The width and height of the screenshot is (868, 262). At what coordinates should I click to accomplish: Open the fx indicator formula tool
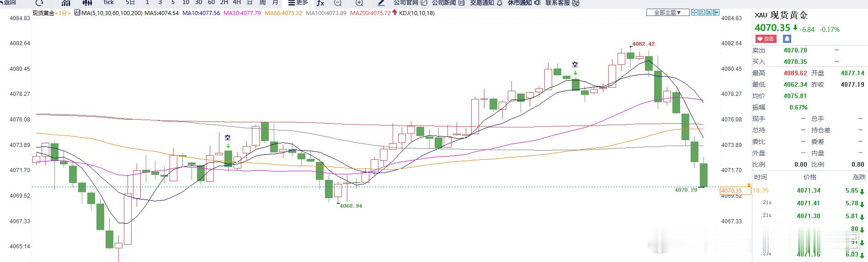(x=320, y=2)
